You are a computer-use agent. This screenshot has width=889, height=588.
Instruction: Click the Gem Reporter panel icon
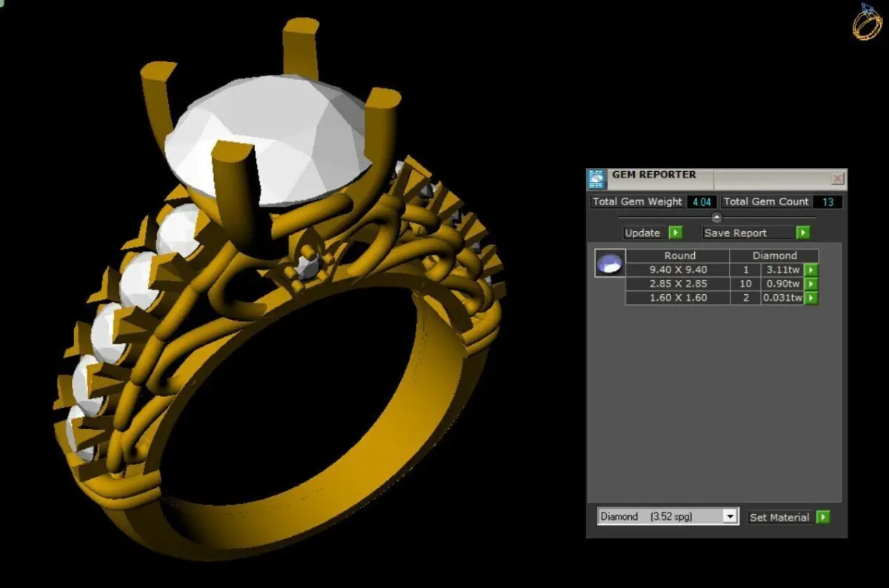[x=596, y=179]
